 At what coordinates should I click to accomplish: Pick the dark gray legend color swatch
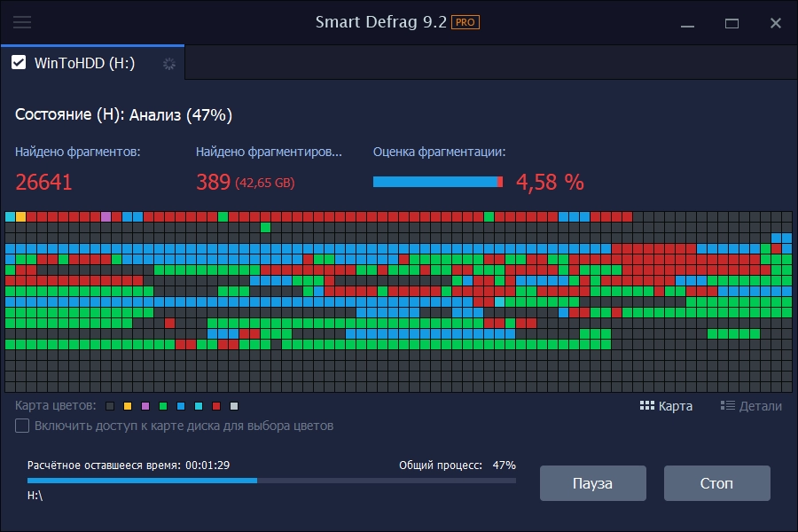point(109,406)
